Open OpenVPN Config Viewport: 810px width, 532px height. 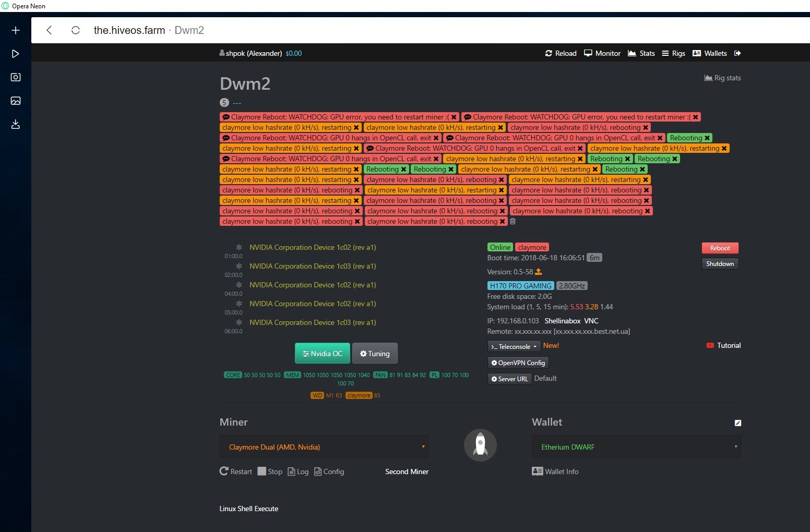[518, 362]
